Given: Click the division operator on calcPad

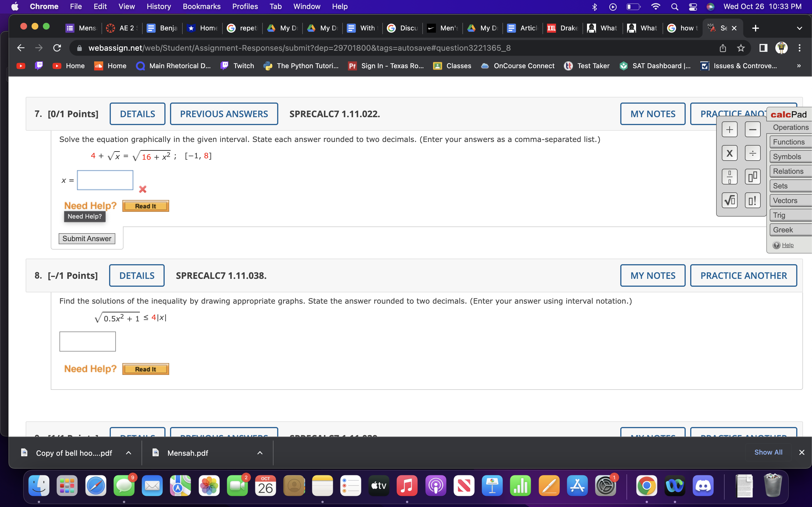Looking at the screenshot, I should [x=753, y=153].
